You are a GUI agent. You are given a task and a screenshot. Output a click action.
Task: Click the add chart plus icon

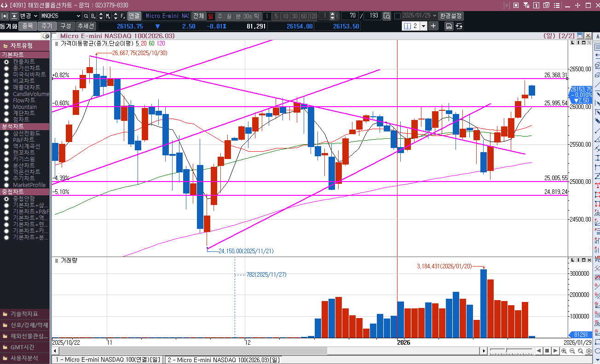pos(433,26)
